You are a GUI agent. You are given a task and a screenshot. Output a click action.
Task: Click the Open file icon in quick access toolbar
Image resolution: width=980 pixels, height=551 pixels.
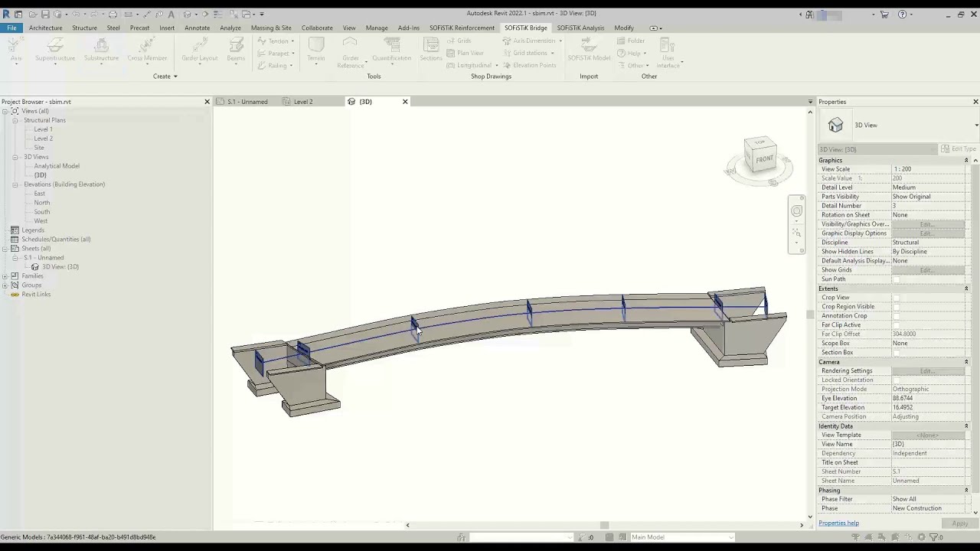(x=31, y=14)
